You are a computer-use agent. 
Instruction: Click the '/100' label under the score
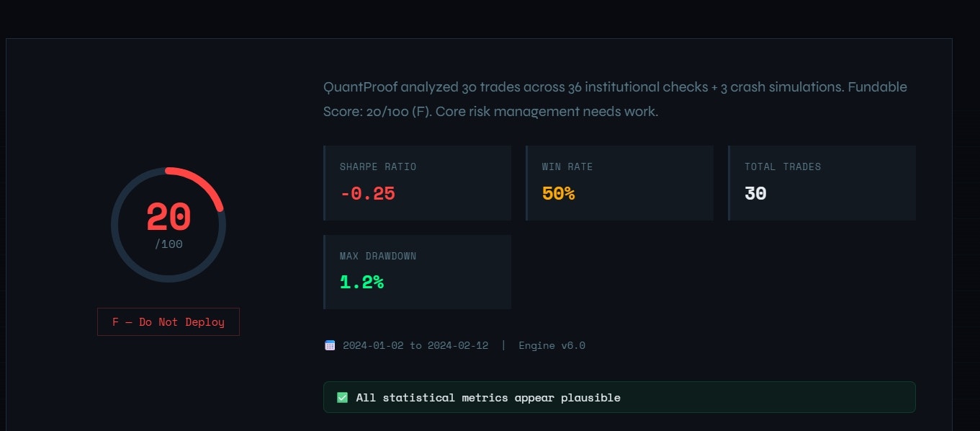[x=168, y=244]
